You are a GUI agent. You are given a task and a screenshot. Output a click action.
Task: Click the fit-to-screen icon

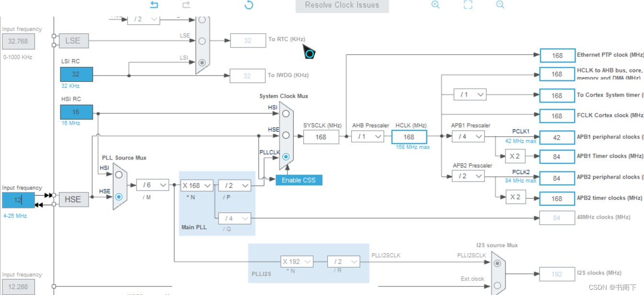pos(468,5)
